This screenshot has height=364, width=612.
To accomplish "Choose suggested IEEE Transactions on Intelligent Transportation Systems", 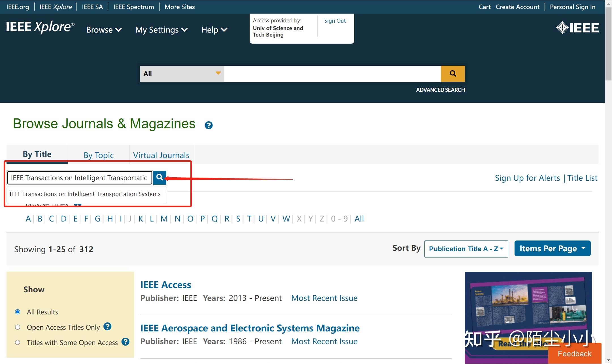I will [x=85, y=194].
